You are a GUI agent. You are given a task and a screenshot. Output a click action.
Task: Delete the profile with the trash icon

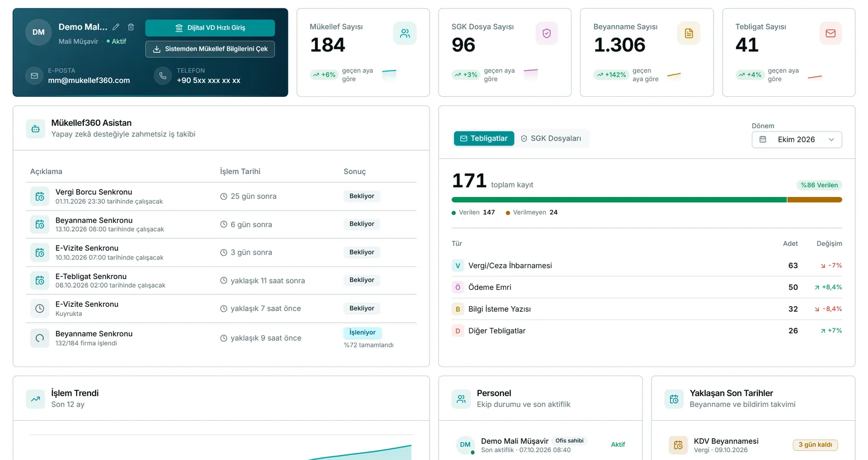[x=131, y=27]
